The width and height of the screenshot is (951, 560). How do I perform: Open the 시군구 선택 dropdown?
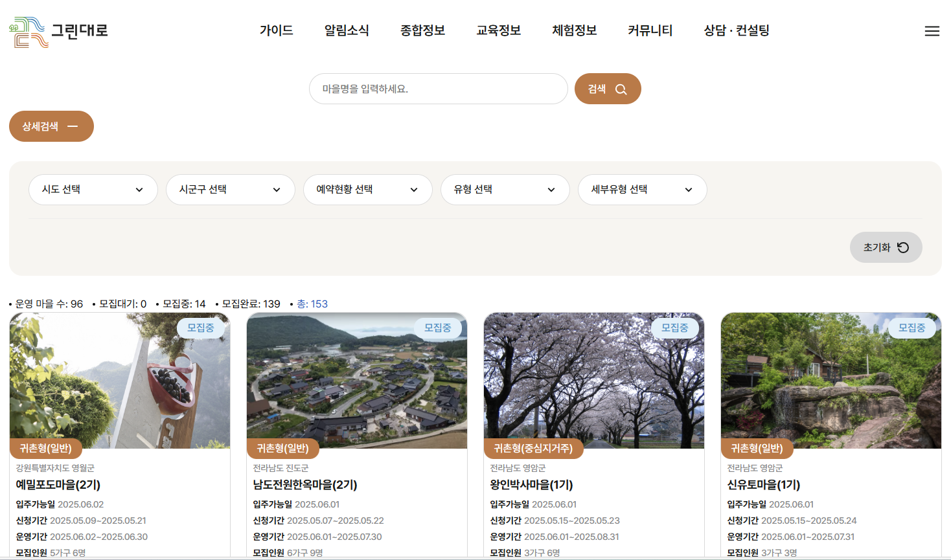click(230, 189)
